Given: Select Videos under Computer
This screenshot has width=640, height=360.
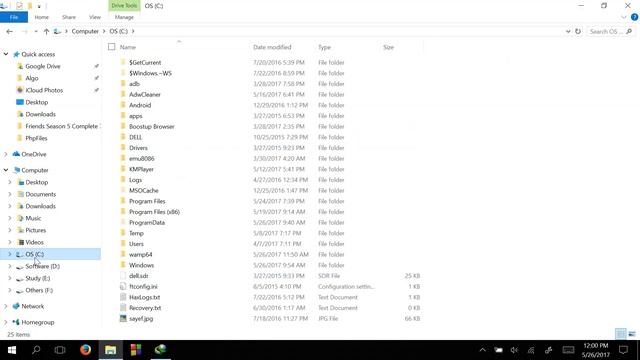Looking at the screenshot, I should pos(34,242).
